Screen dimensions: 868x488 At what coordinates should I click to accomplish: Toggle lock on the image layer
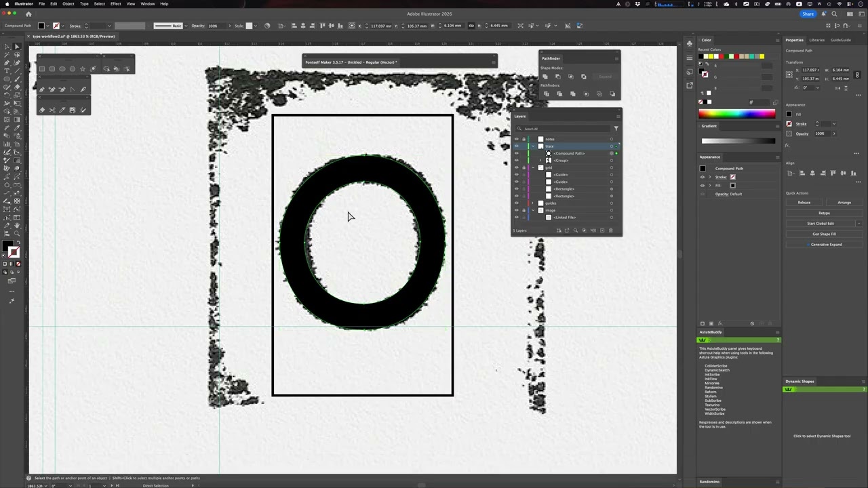pyautogui.click(x=524, y=210)
